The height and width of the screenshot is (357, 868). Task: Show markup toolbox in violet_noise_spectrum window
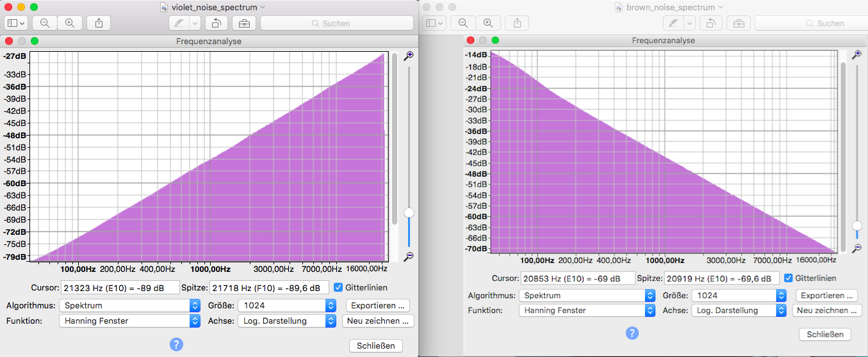click(243, 23)
